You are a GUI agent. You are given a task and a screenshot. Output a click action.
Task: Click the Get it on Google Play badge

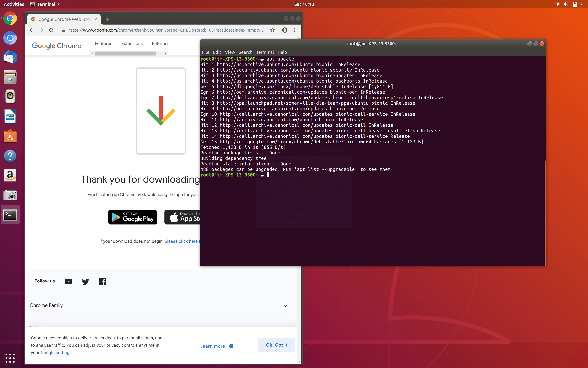133,217
